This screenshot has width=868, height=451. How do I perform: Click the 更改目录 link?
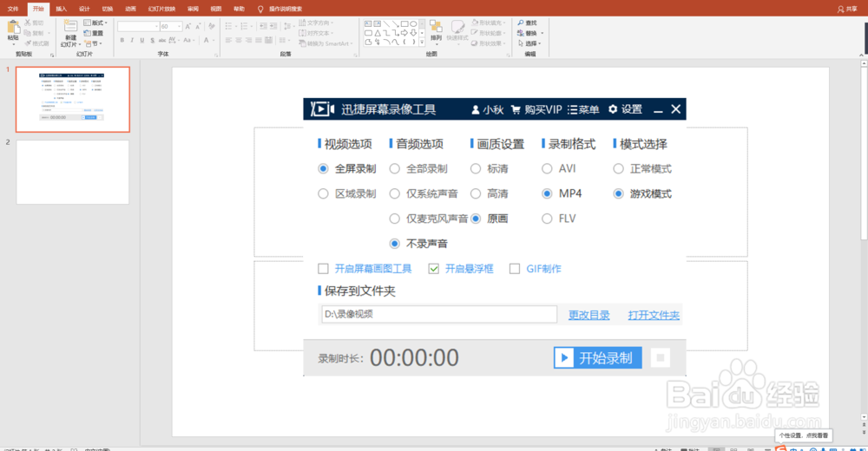click(x=589, y=315)
